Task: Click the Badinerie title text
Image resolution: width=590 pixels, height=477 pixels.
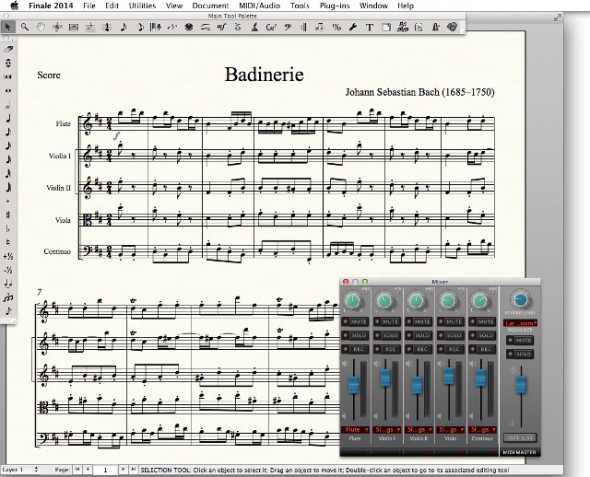Action: (264, 74)
